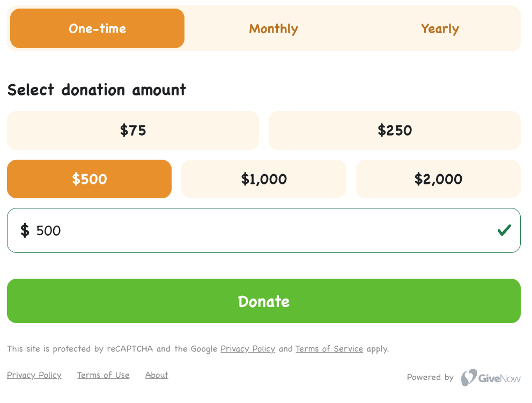
Task: Choose the $1,000 donation option
Action: pyautogui.click(x=264, y=179)
